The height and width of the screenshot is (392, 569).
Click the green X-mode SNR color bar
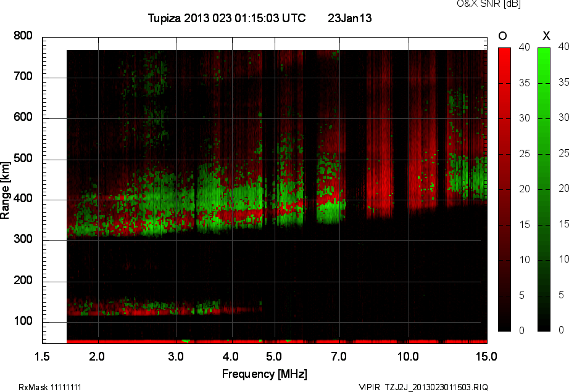544,189
